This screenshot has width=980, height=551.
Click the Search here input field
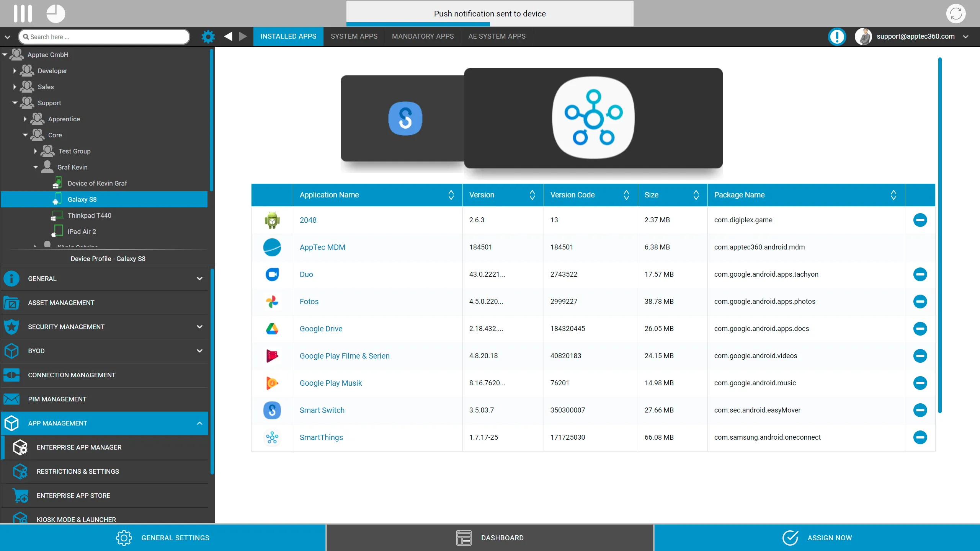point(104,37)
